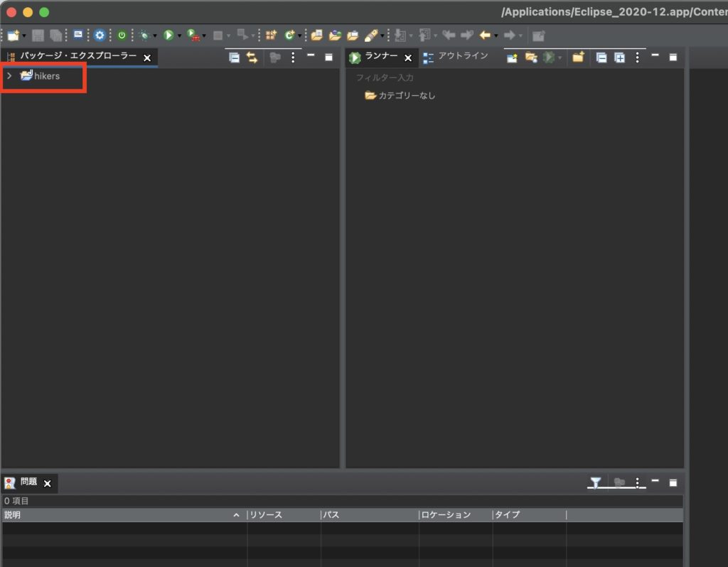Maximize the ランナー panel
This screenshot has width=728, height=567.
tap(673, 58)
